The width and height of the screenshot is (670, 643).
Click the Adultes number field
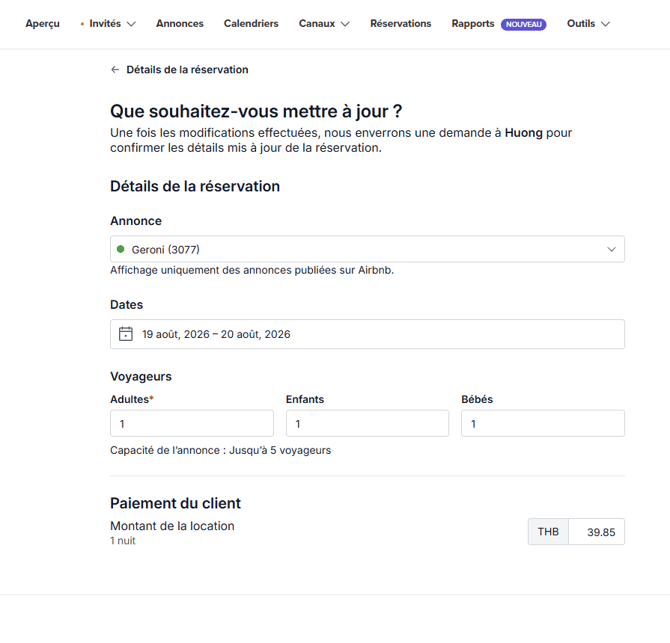(x=191, y=423)
